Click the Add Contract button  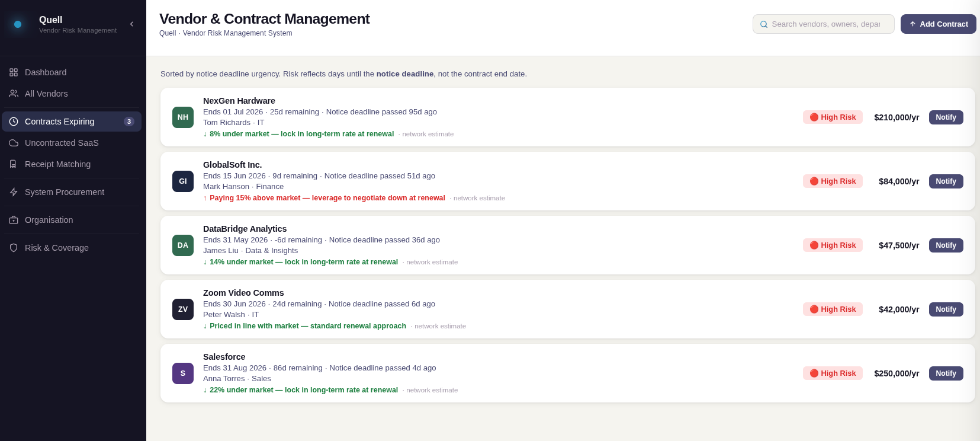[x=939, y=24]
